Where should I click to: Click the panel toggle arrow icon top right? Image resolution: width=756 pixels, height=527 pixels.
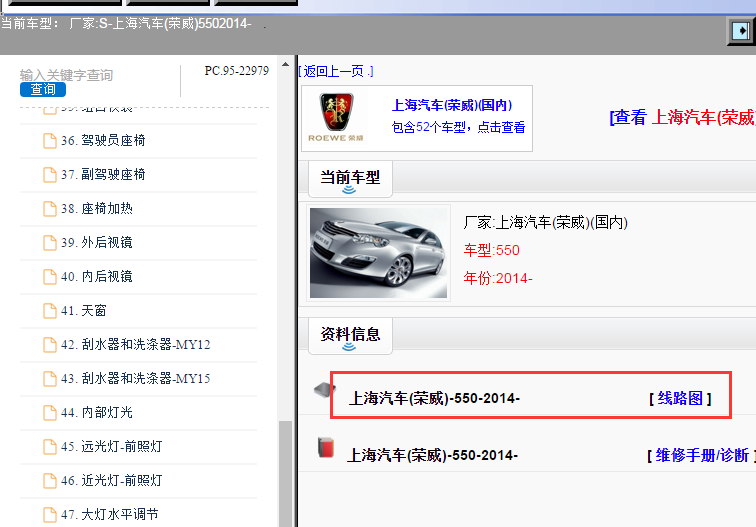click(x=740, y=31)
